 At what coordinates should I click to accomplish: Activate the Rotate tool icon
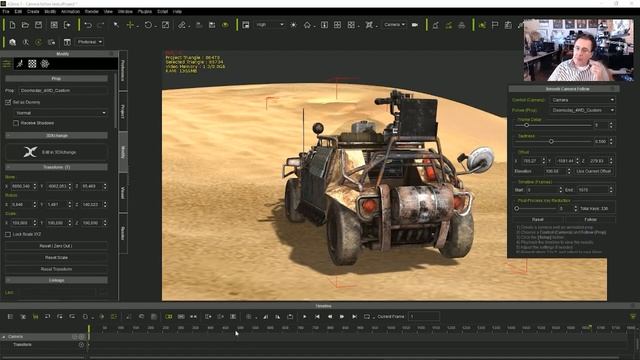pyautogui.click(x=148, y=25)
